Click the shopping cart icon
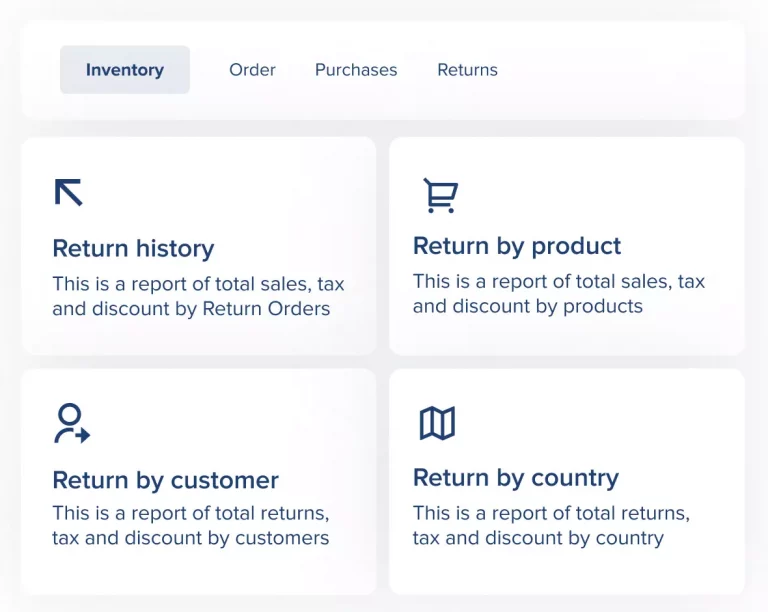Viewport: 768px width, 612px height. pyautogui.click(x=439, y=195)
